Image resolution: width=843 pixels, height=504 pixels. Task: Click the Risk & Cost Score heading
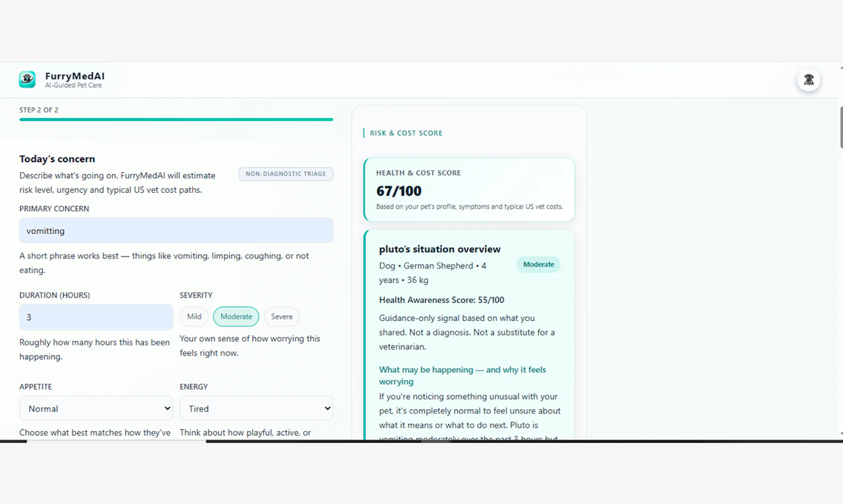click(406, 133)
